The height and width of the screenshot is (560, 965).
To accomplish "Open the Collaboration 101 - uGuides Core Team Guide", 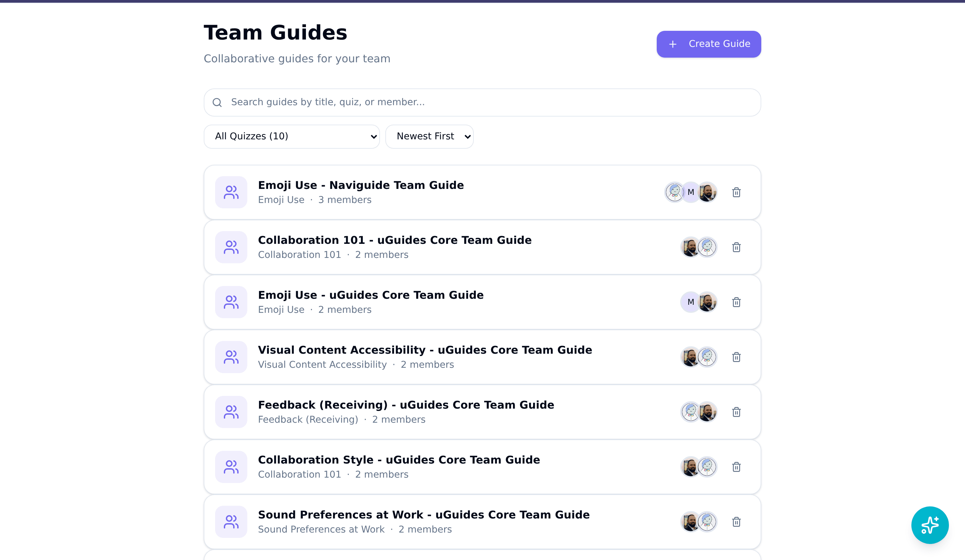I will (395, 240).
